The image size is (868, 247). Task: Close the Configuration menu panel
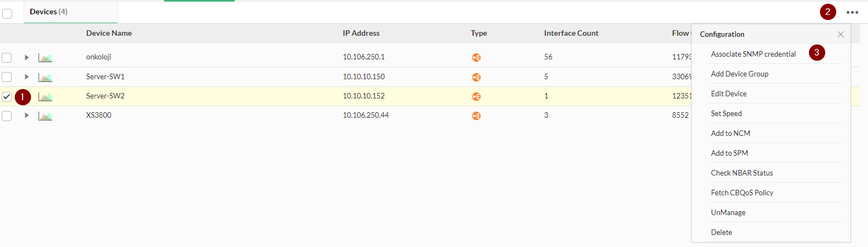[x=840, y=34]
